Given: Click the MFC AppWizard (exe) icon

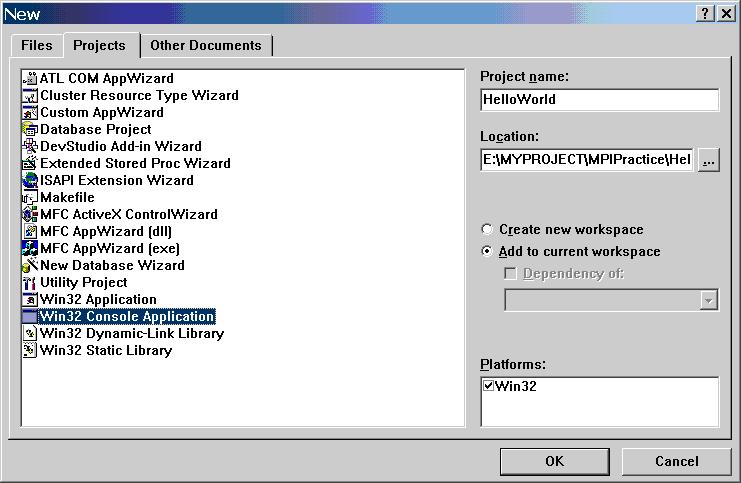Looking at the screenshot, I should [x=30, y=249].
